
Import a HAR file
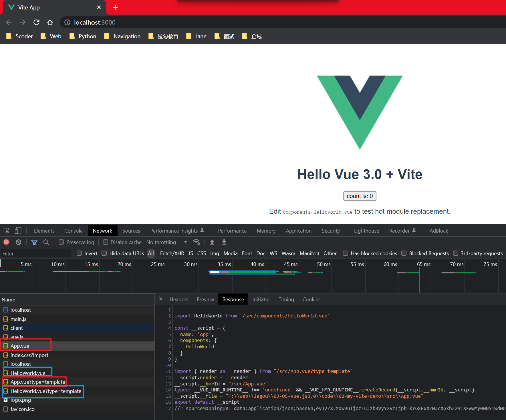click(x=212, y=242)
